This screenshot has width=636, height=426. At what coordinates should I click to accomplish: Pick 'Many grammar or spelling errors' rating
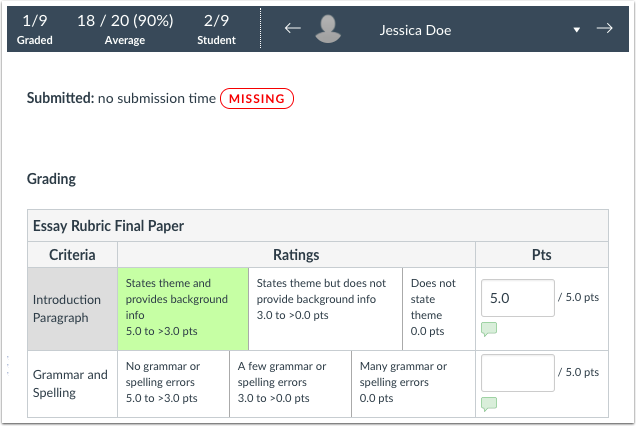click(412, 383)
